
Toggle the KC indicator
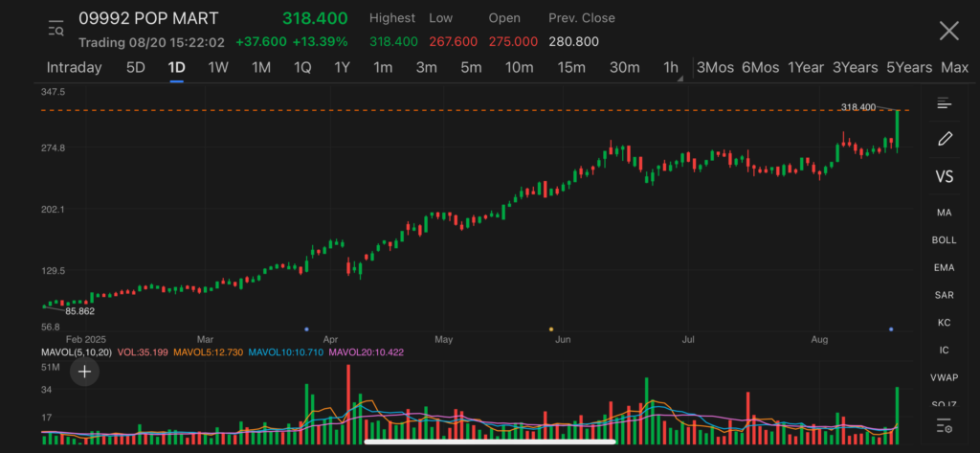944,323
